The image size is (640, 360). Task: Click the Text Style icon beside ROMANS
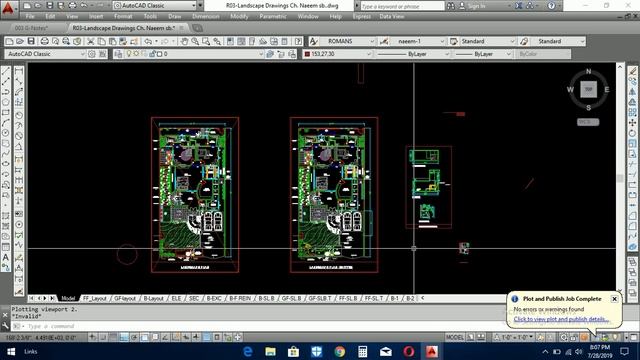click(313, 41)
